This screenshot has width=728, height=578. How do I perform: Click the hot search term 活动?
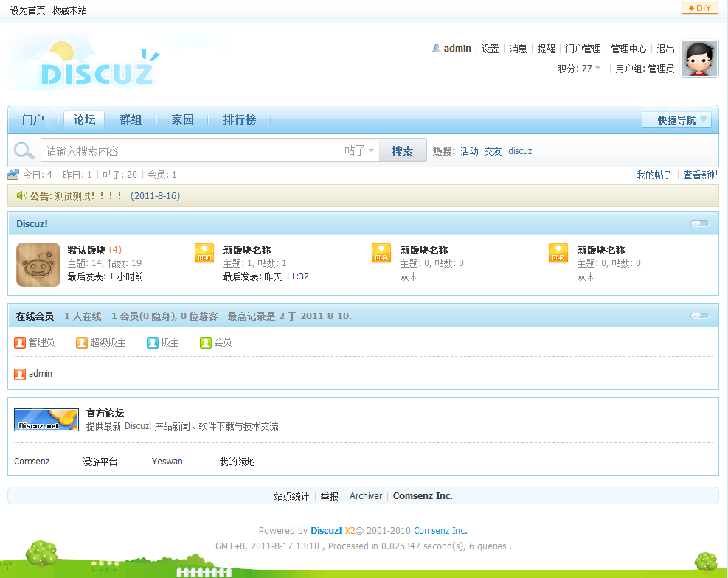469,151
